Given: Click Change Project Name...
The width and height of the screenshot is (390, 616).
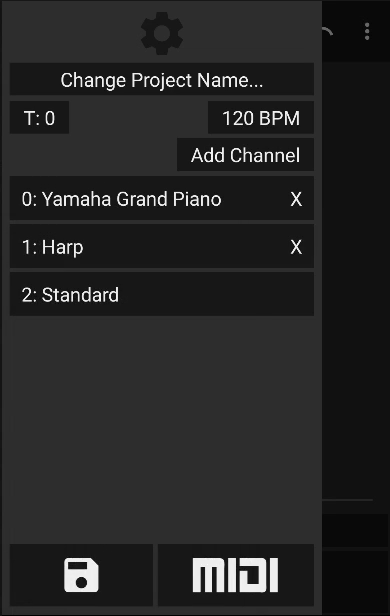Looking at the screenshot, I should [x=162, y=80].
